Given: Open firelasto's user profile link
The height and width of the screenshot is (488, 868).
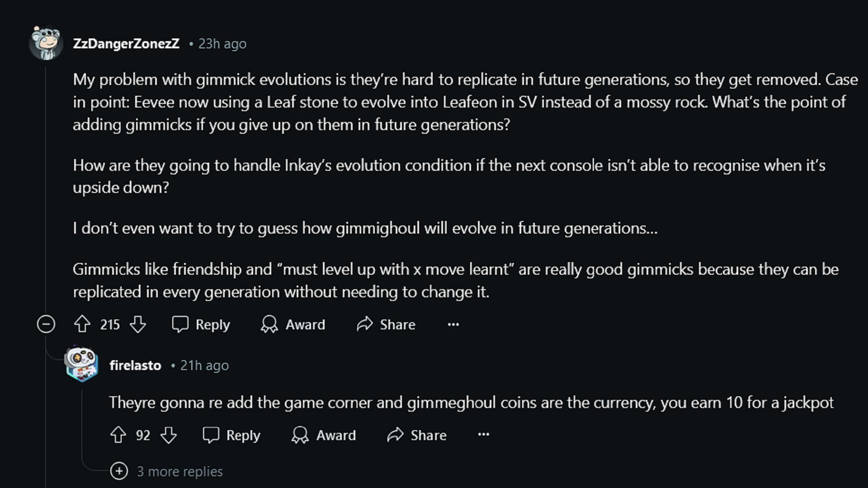Looking at the screenshot, I should click(x=135, y=365).
